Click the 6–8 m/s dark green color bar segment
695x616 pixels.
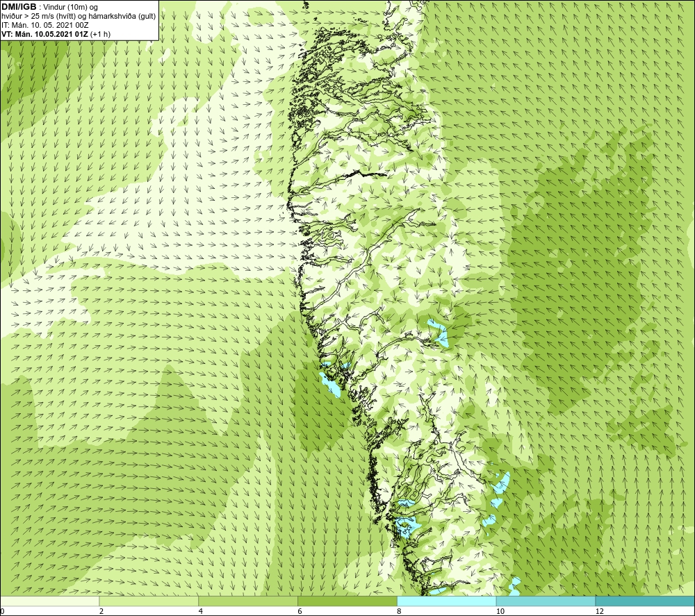pos(347,601)
